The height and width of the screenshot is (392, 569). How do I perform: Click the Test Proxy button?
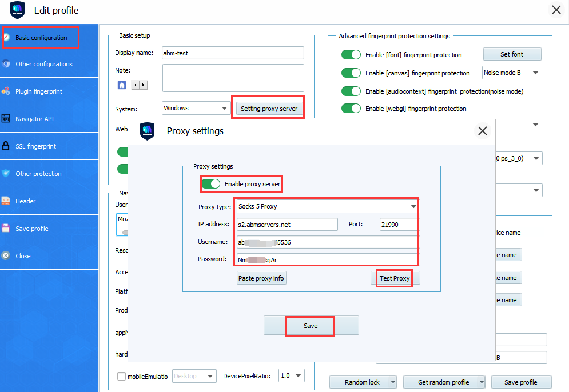(x=395, y=278)
